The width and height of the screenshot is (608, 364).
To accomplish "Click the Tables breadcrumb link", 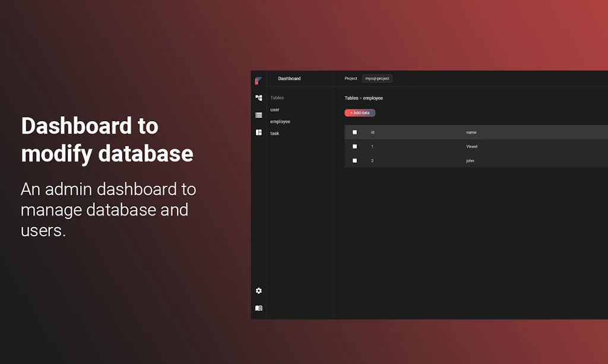I will click(351, 98).
